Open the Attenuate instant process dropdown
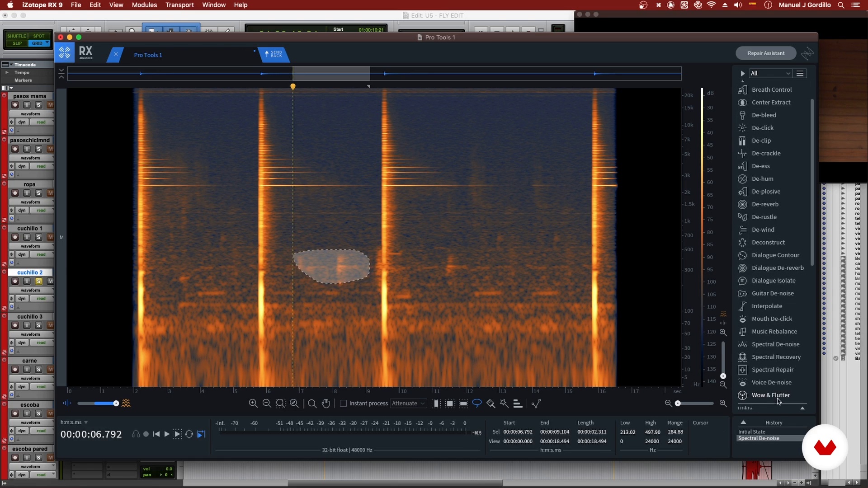This screenshot has height=488, width=868. coord(408,403)
